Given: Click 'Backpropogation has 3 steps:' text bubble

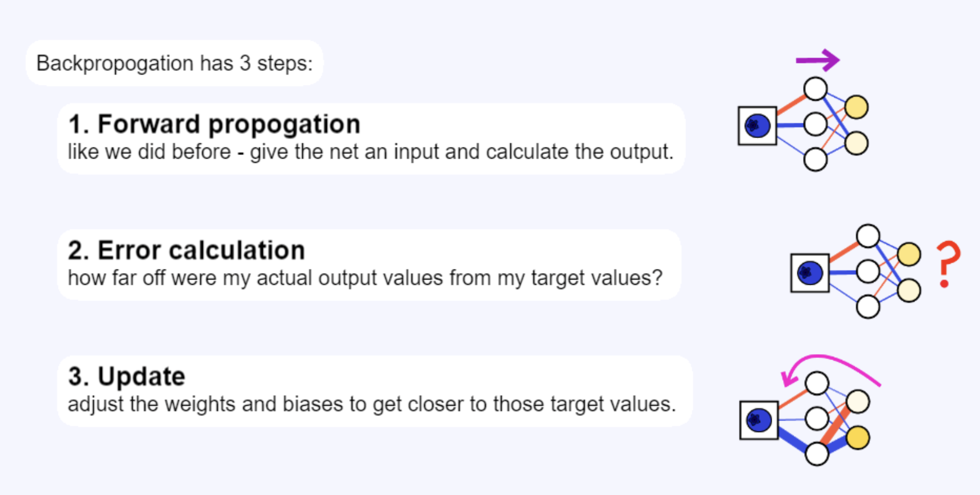Looking at the screenshot, I should click(174, 63).
